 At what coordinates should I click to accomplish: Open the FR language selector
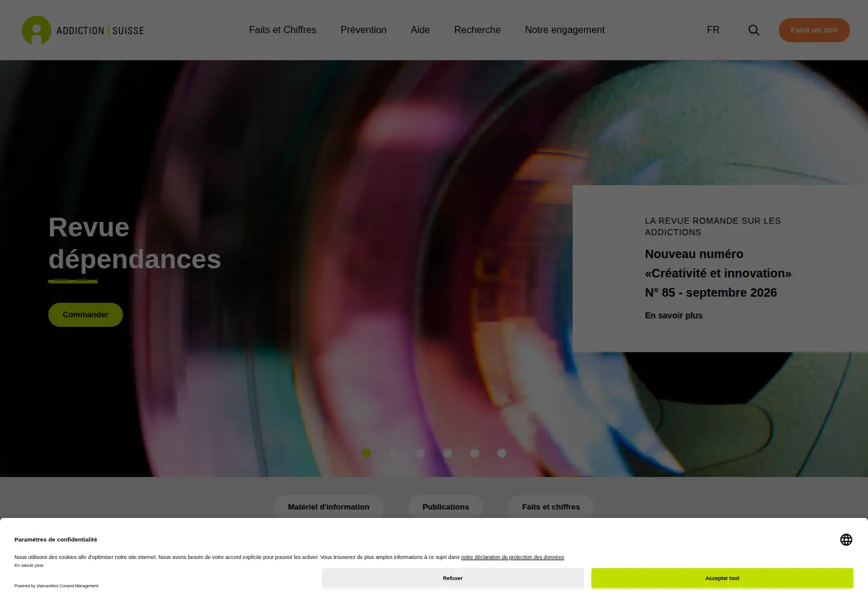(x=713, y=30)
